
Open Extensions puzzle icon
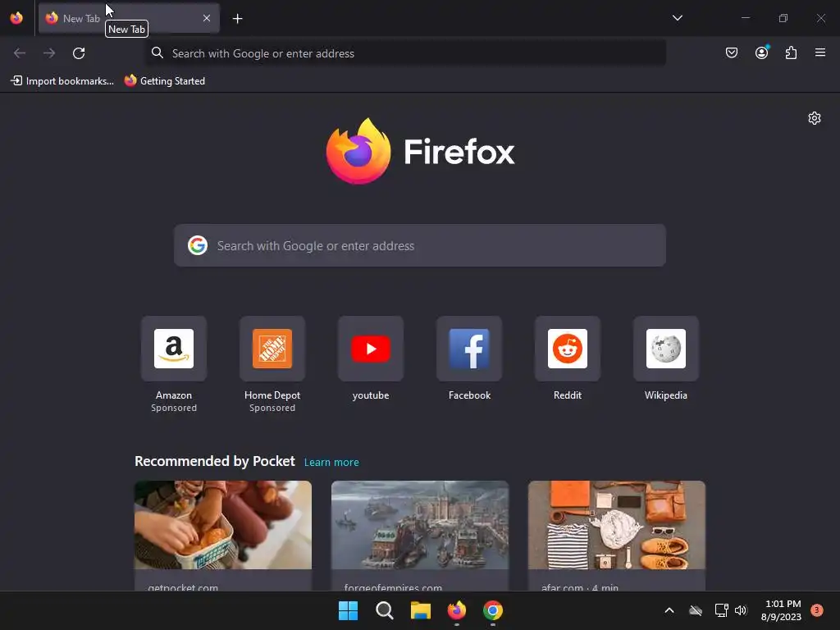point(791,52)
